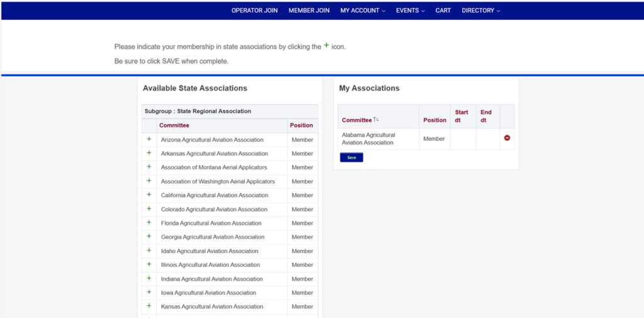Viewport: 644px width, 318px height.
Task: Add Association of Montana Aerial Applicators
Action: (149, 167)
